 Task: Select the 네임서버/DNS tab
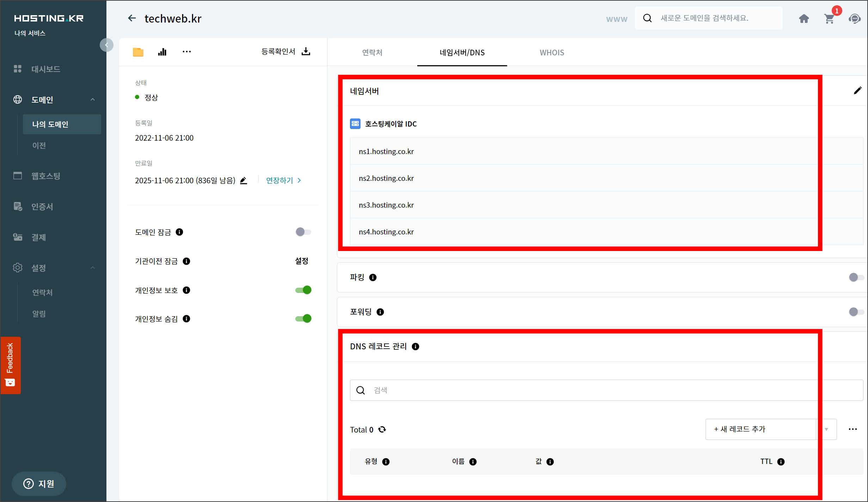point(462,53)
